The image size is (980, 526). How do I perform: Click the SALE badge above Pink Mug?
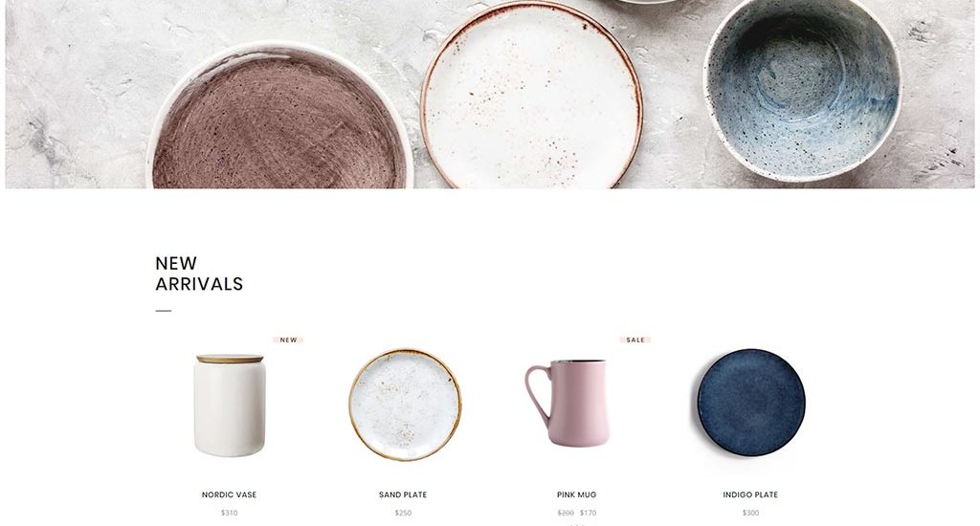click(635, 340)
